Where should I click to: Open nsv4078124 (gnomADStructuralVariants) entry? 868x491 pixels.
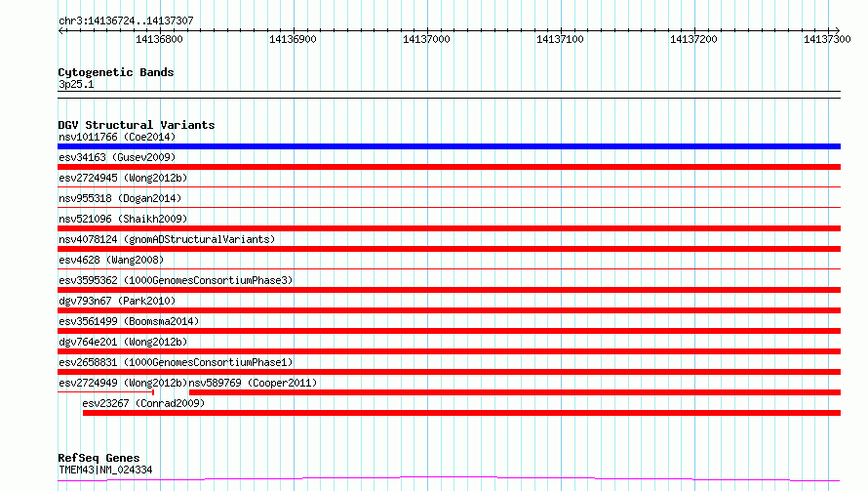tap(167, 239)
